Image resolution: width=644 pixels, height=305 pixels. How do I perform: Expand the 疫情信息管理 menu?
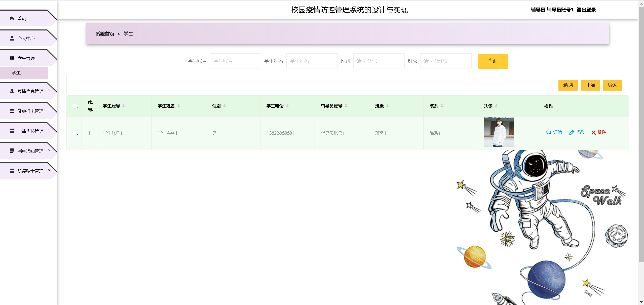[30, 91]
